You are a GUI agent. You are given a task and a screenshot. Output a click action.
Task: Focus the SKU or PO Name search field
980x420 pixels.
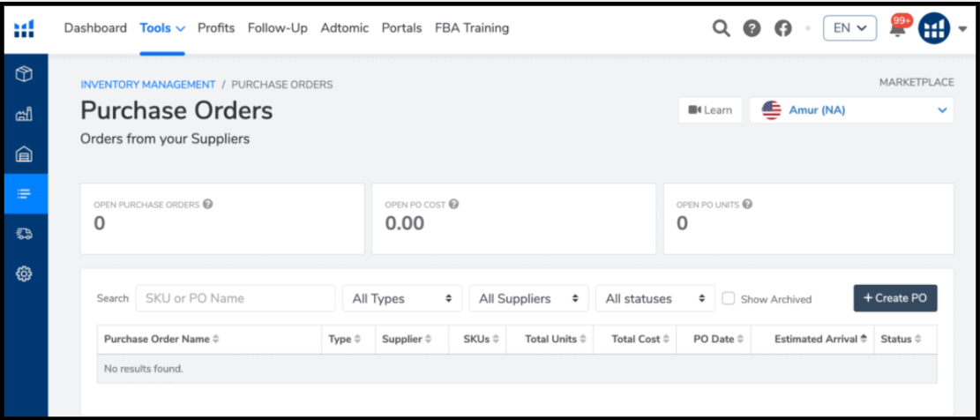coord(236,299)
